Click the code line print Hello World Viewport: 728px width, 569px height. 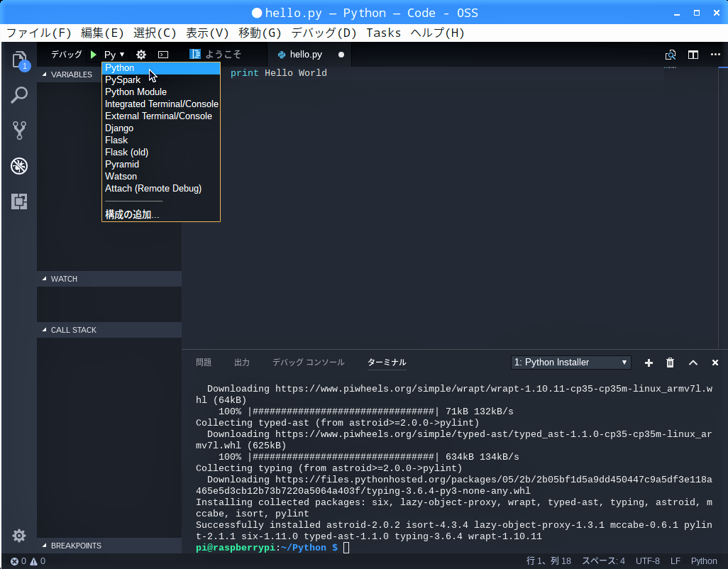click(279, 73)
